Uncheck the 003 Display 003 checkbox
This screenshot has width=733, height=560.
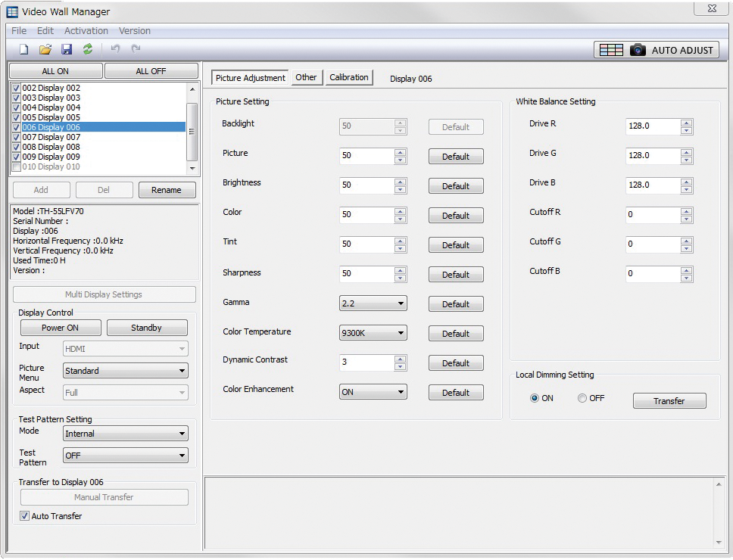(x=17, y=98)
